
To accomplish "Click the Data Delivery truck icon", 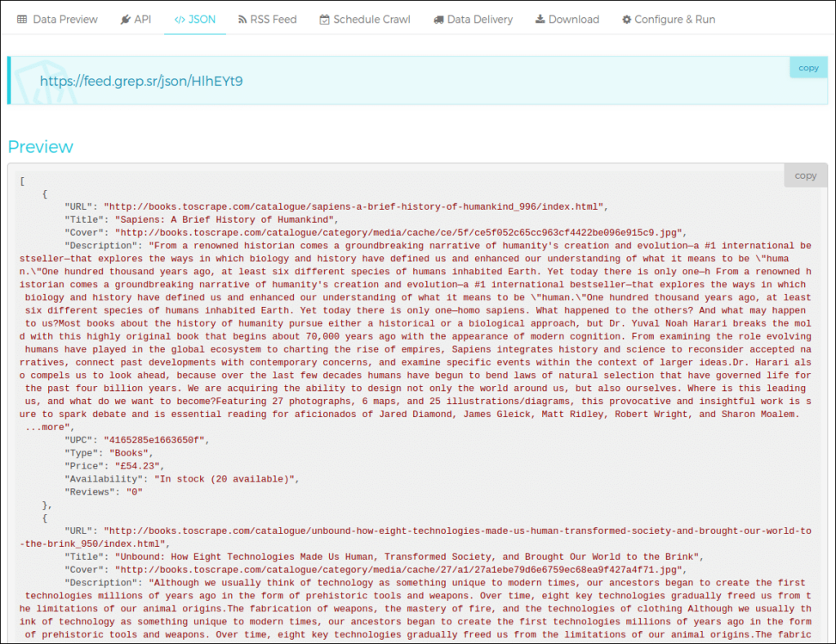I will click(x=438, y=20).
